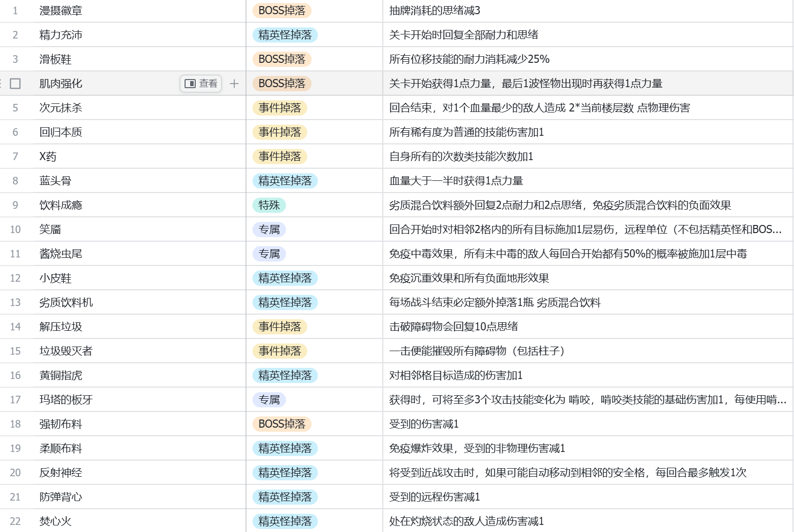Image resolution: width=794 pixels, height=532 pixels.
Task: Click the 事件掉落 tag for 垃圾毁灭者
Action: pos(280,351)
